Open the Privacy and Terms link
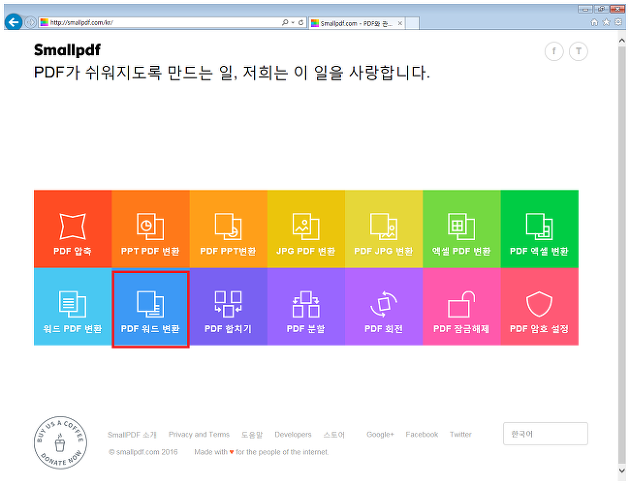Screen dimensions: 630x485 click(199, 435)
